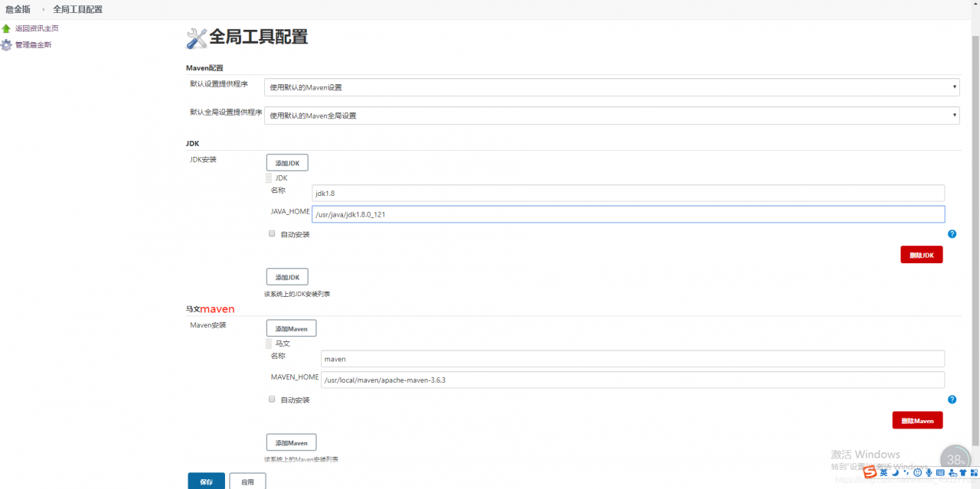Viewport: 980px width, 489px height.
Task: Click the Maven安装 label
Action: 207,325
